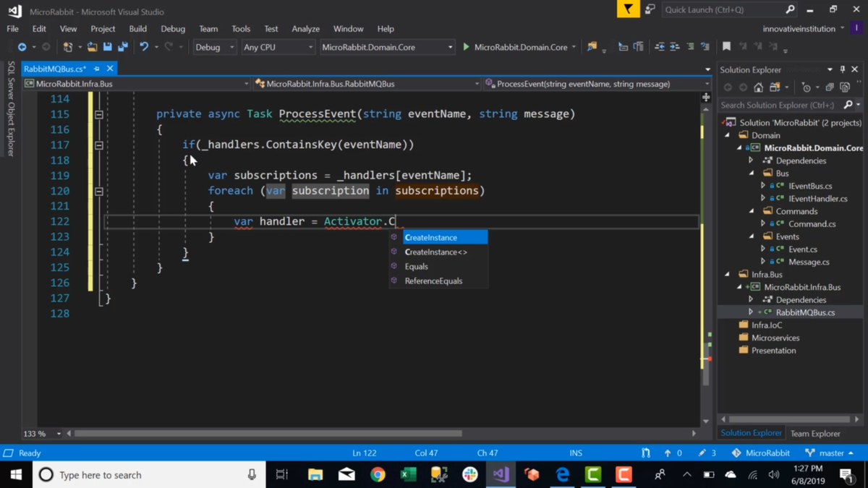The image size is (868, 488).
Task: Collapse the if block outlining at line 117
Action: click(x=99, y=145)
